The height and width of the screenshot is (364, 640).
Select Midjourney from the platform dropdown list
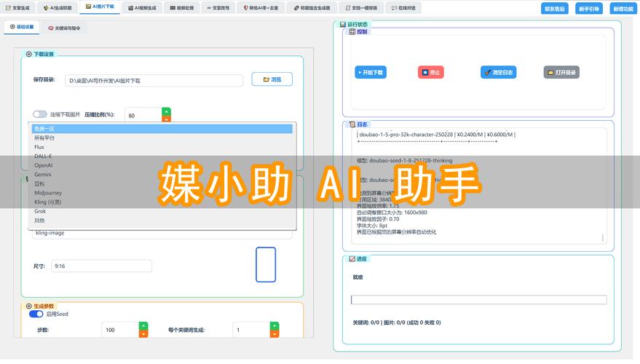(50, 192)
